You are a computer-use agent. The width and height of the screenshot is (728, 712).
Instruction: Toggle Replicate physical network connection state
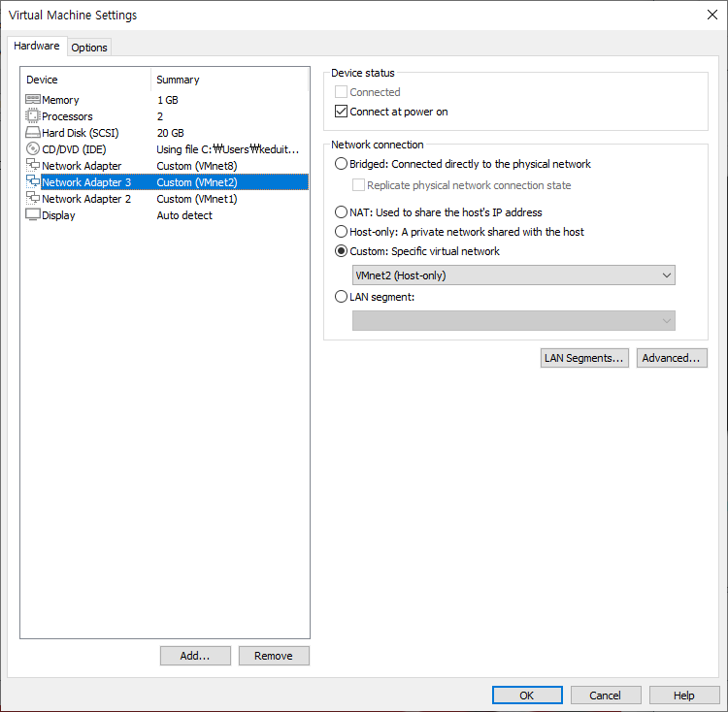(358, 185)
